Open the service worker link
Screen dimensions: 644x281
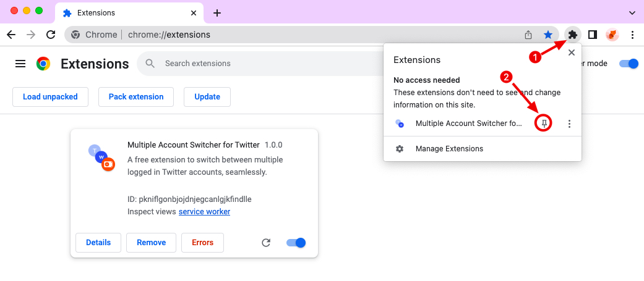[204, 212]
